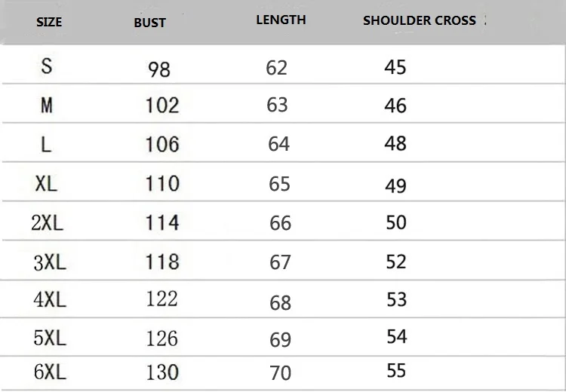566x392 pixels.
Task: Click the bust value 114
Action: pyautogui.click(x=162, y=223)
